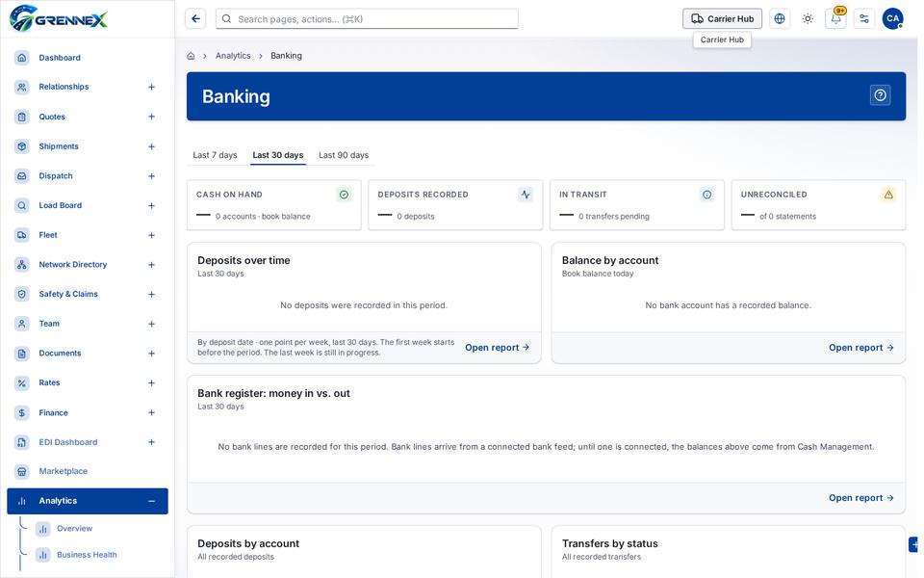Toggle the light/dark theme sun icon
This screenshot has height=578, width=924.
[x=808, y=19]
